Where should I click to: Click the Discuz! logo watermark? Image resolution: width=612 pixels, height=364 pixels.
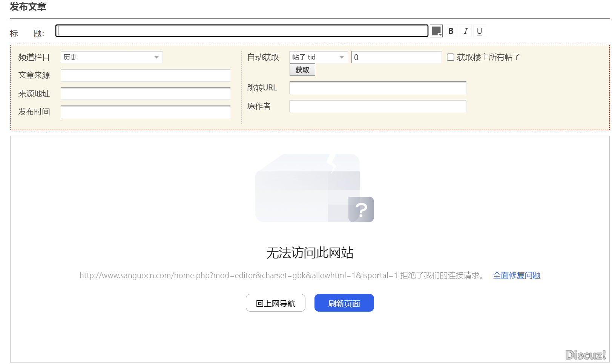(585, 355)
